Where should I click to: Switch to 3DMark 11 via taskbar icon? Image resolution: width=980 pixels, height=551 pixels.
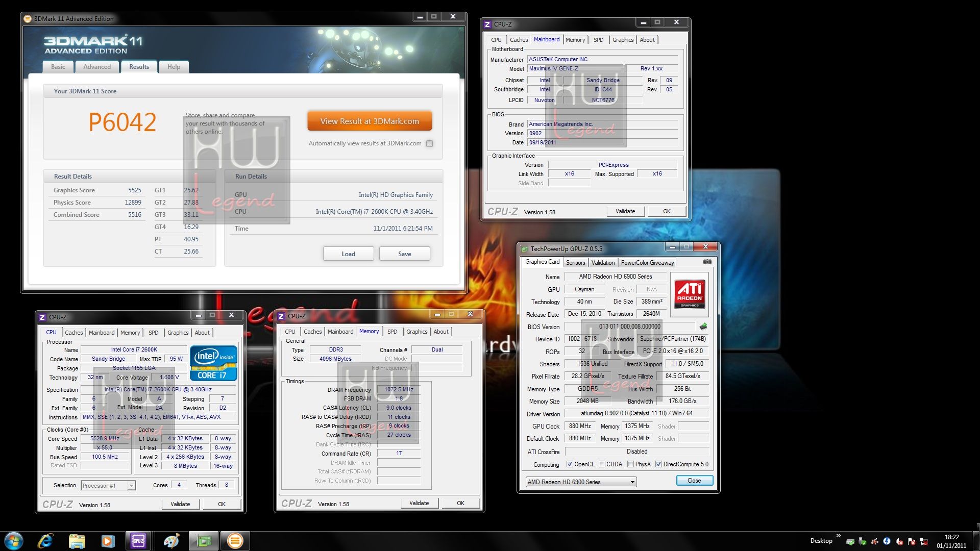pos(235,541)
